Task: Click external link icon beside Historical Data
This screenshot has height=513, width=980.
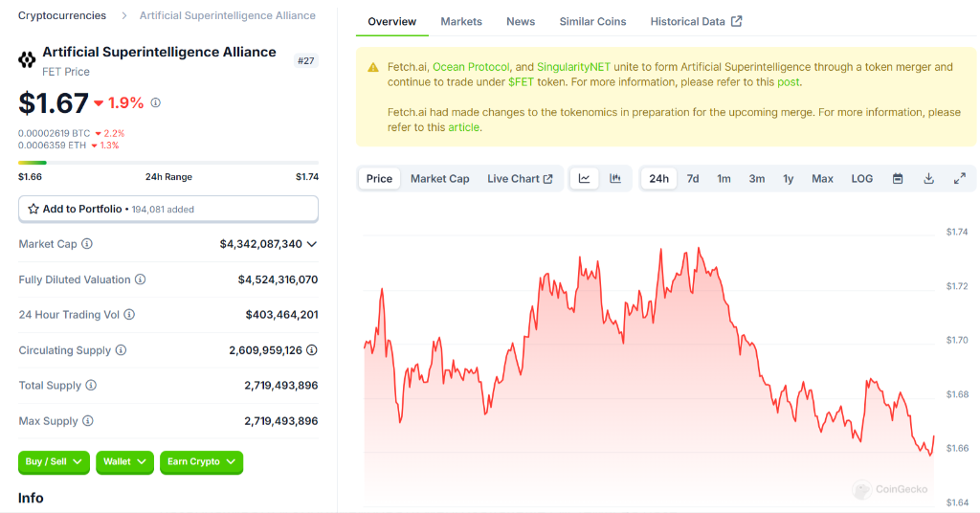Action: (x=737, y=21)
